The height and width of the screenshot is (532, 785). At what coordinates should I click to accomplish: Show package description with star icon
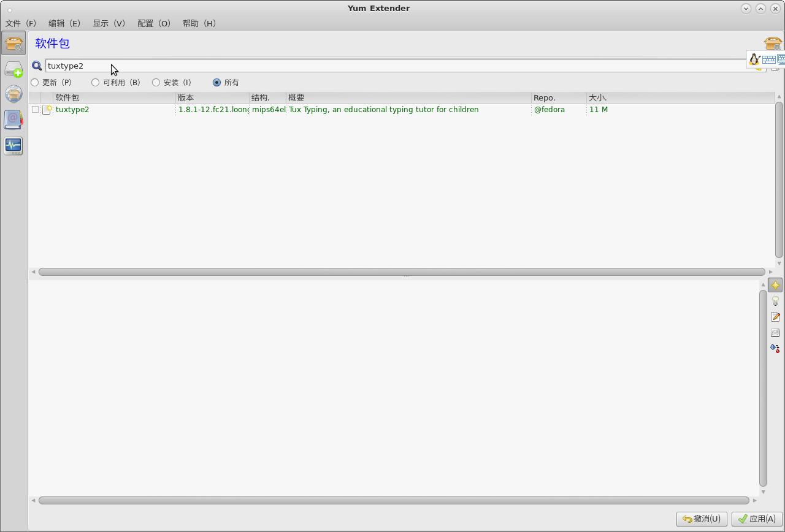[x=775, y=285]
